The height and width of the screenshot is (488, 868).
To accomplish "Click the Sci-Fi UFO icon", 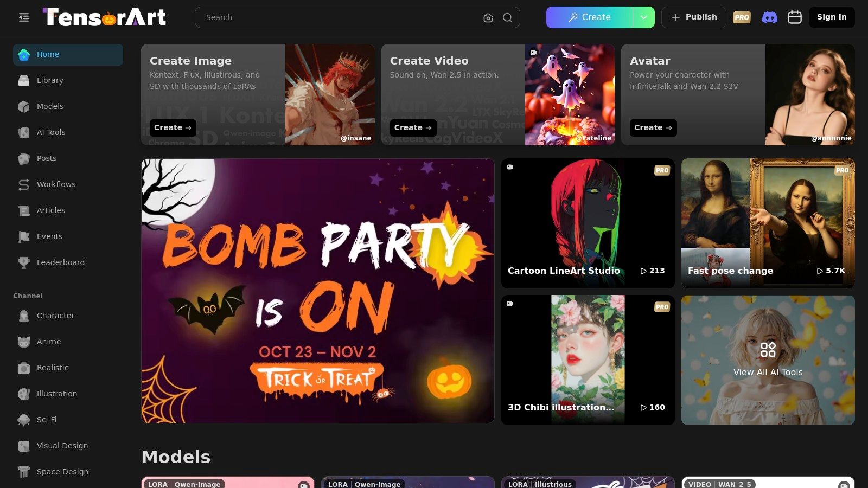I will coord(24,420).
